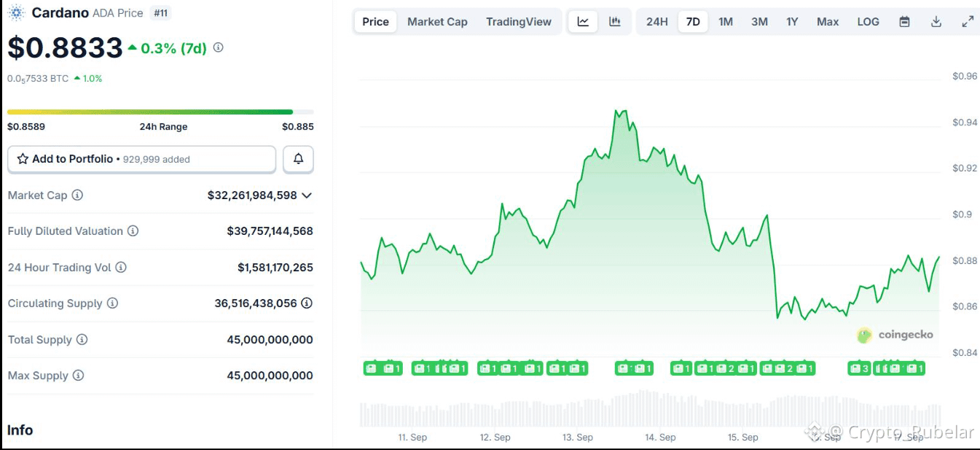
Task: Open the calendar date range picker
Action: 904,22
